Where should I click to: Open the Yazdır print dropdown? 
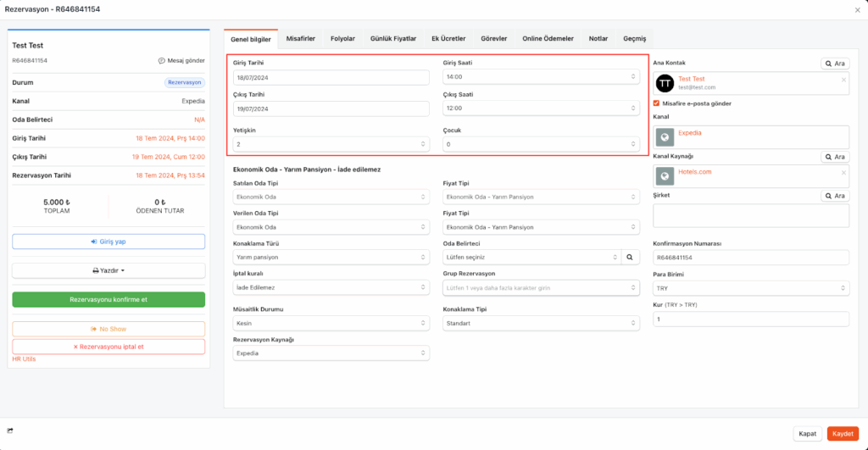108,270
